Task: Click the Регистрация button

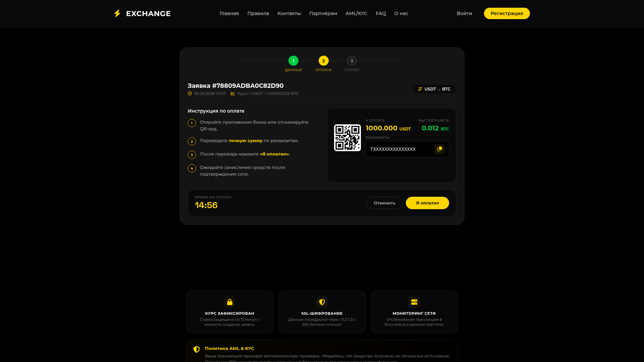Action: 507,13
